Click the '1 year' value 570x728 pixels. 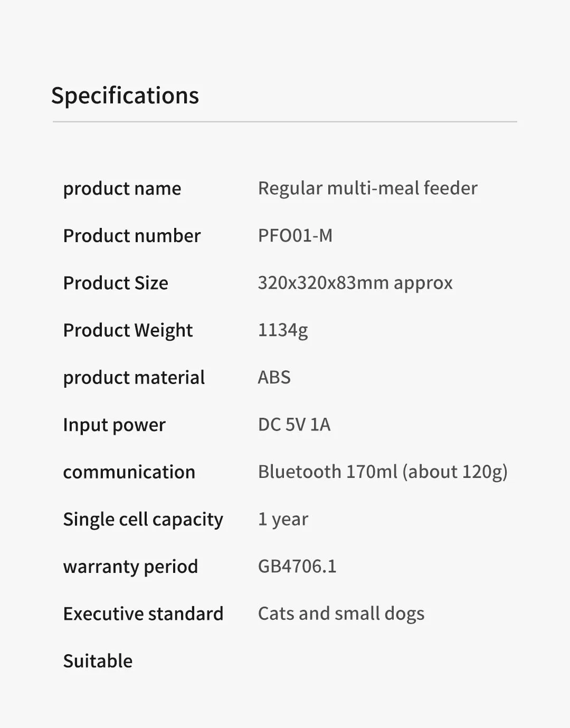point(283,520)
